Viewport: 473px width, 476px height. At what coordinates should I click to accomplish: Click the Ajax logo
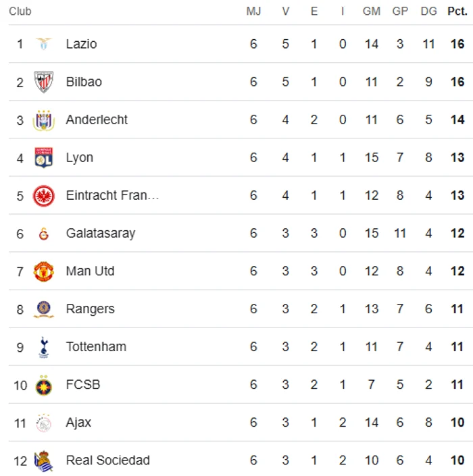point(43,423)
